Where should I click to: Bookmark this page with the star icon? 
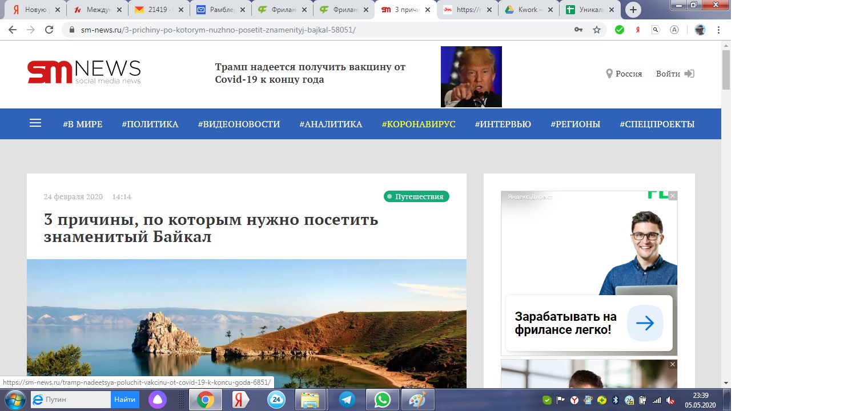pos(597,30)
